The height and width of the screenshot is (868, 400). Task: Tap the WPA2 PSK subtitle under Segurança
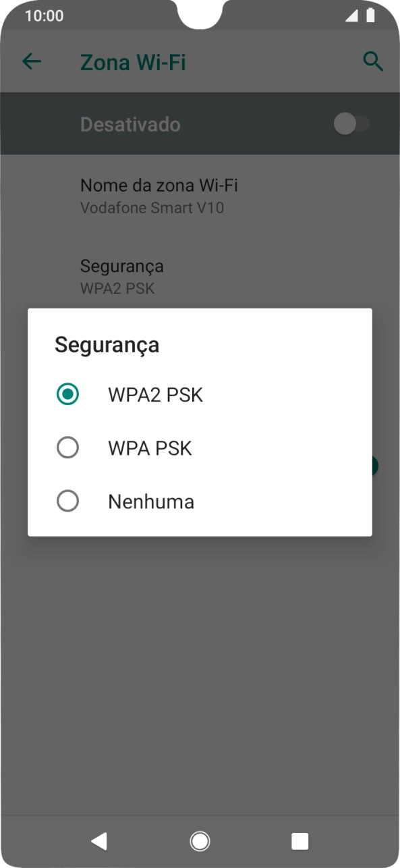point(117,288)
